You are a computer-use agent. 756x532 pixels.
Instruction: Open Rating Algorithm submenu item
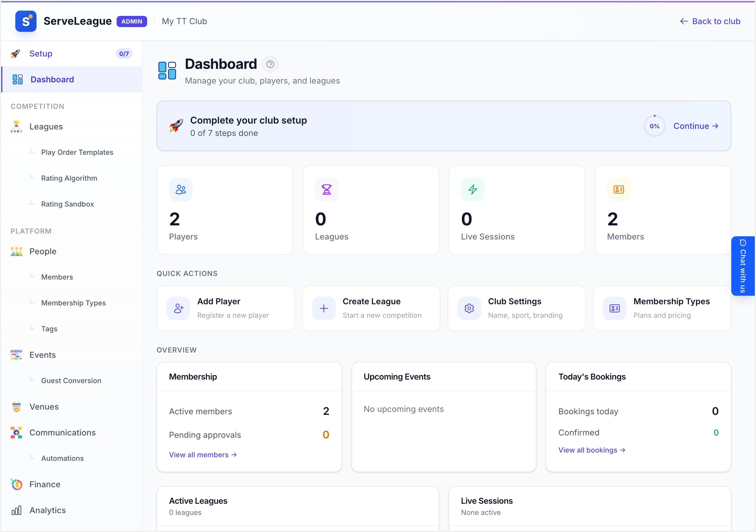69,178
